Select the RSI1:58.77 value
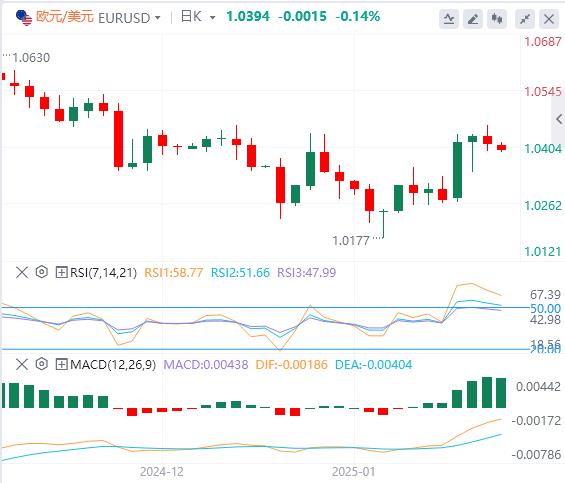The image size is (565, 483). coord(174,272)
